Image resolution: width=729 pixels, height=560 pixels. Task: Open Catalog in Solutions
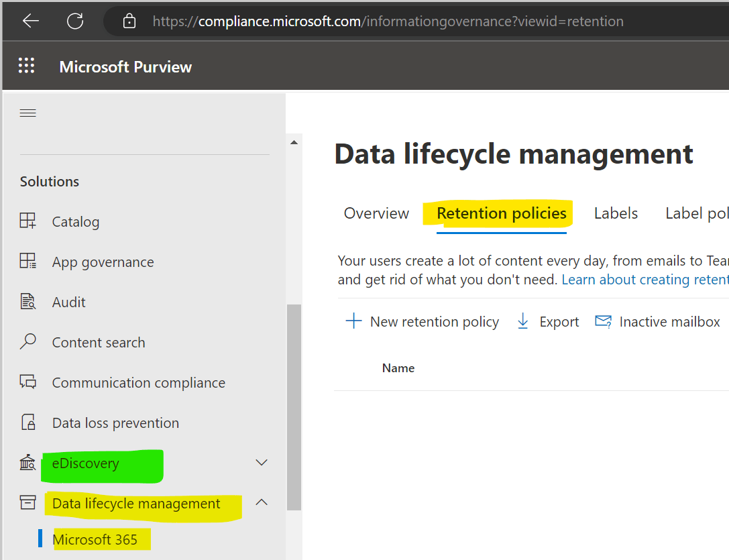tap(75, 221)
